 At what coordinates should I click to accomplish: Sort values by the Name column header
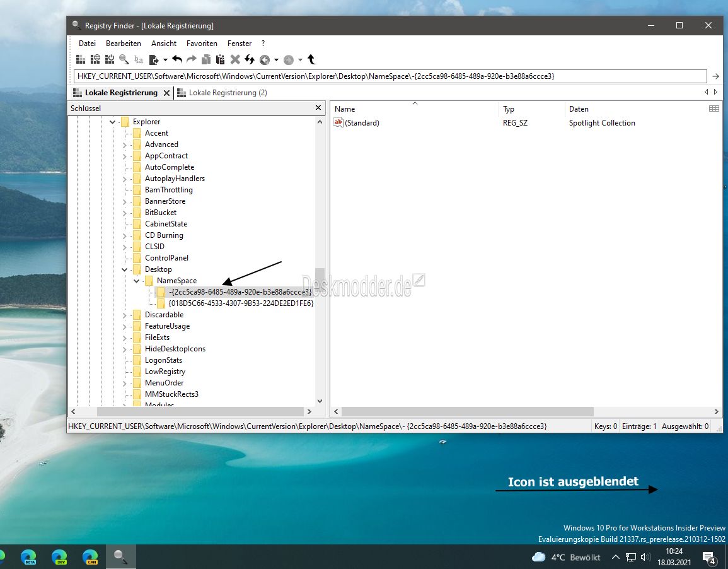tap(415, 109)
